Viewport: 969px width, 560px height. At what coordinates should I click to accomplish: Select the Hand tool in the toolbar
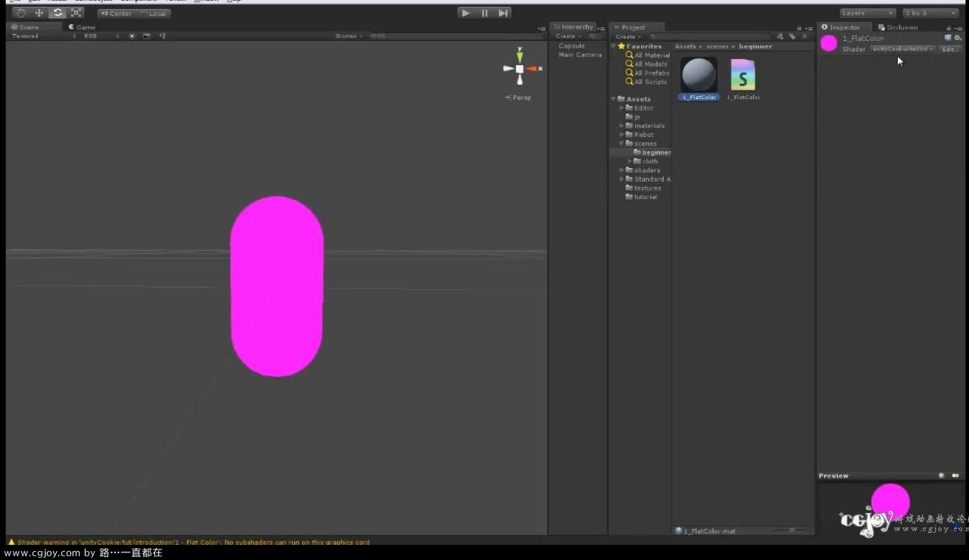point(20,13)
